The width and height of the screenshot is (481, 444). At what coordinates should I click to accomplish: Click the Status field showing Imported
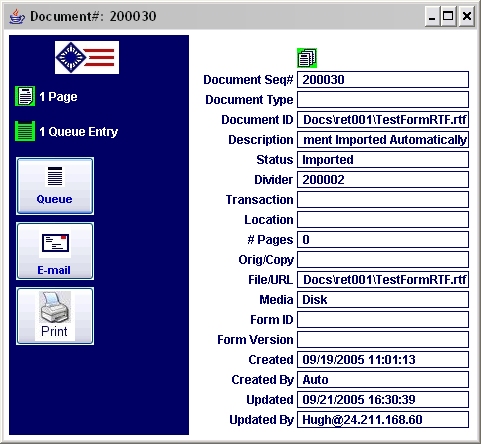(x=383, y=160)
